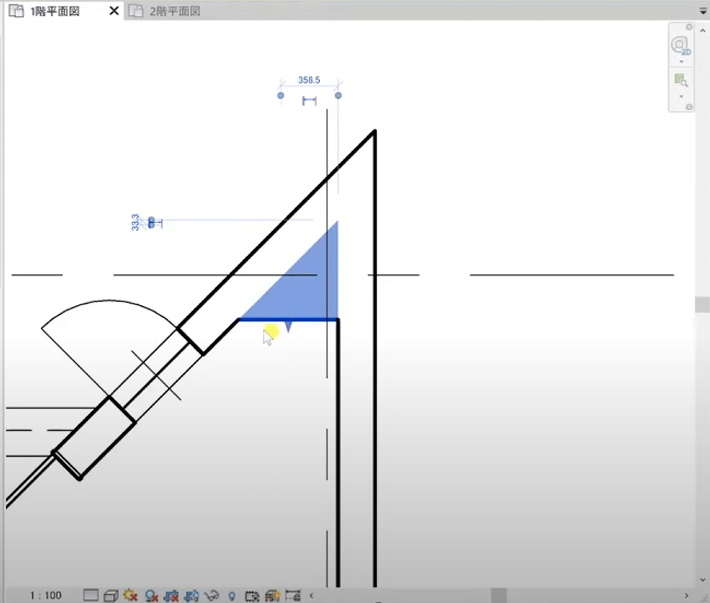Select the 1階平面図 tab
The width and height of the screenshot is (710, 603).
(55, 10)
